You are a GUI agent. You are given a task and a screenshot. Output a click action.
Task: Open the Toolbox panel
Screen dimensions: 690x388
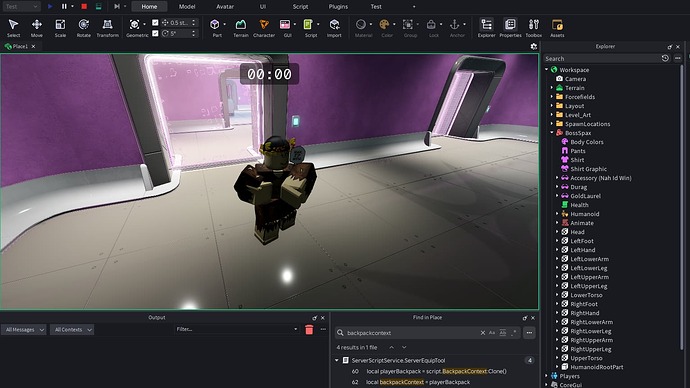534,28
